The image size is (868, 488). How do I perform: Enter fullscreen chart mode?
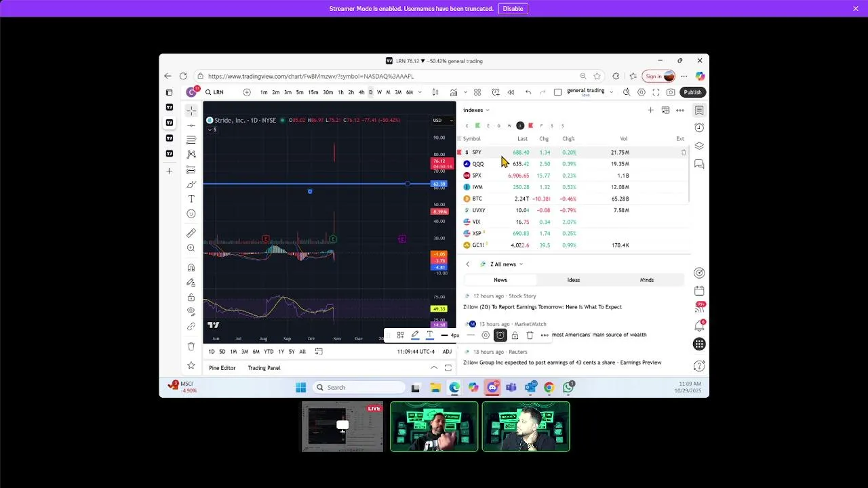click(x=656, y=92)
